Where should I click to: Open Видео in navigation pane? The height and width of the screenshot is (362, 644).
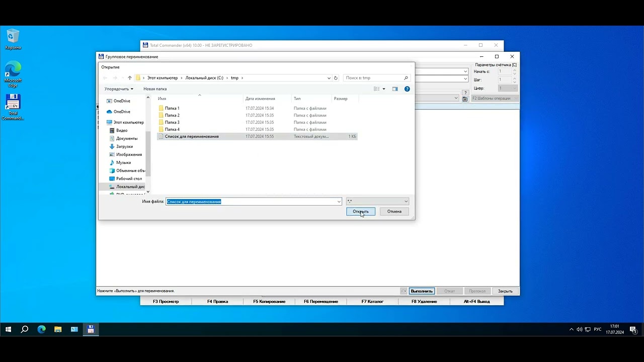click(x=119, y=130)
